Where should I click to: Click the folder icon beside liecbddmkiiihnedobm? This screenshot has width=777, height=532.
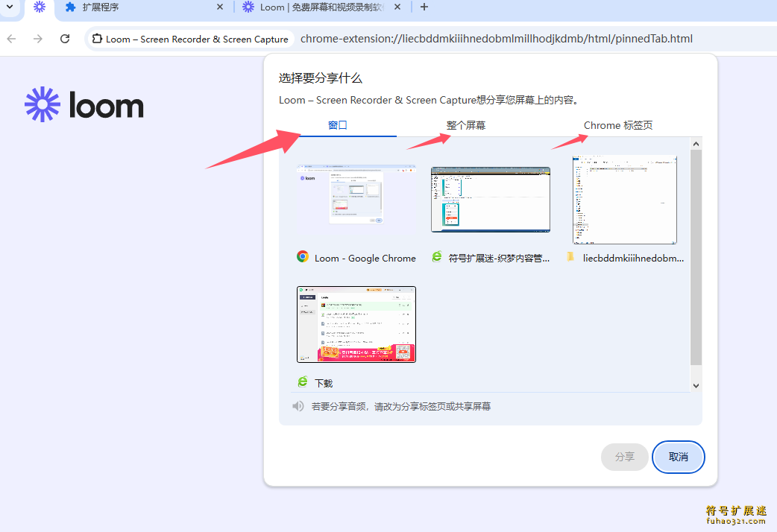570,256
